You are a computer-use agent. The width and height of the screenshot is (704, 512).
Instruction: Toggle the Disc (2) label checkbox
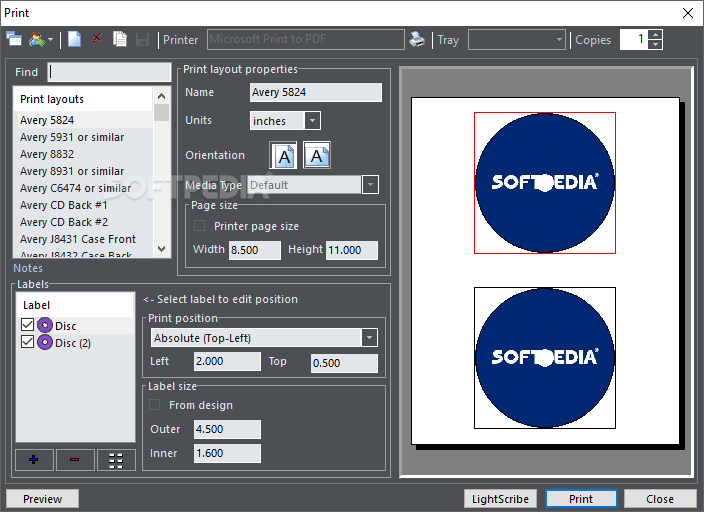tap(27, 342)
